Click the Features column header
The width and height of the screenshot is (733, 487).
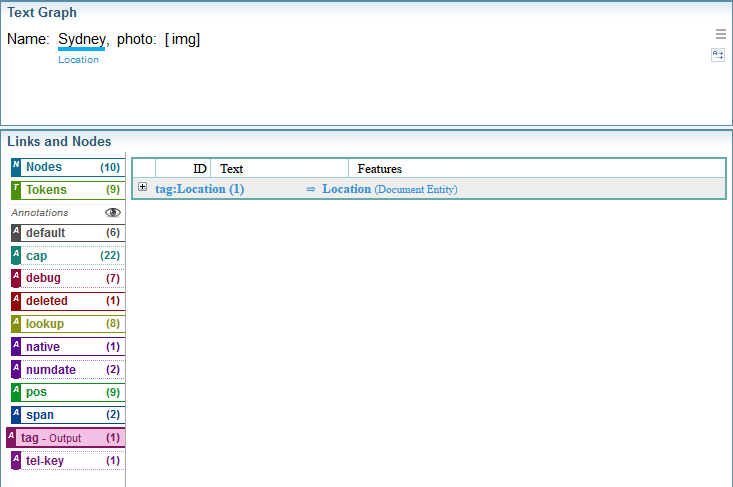click(379, 169)
